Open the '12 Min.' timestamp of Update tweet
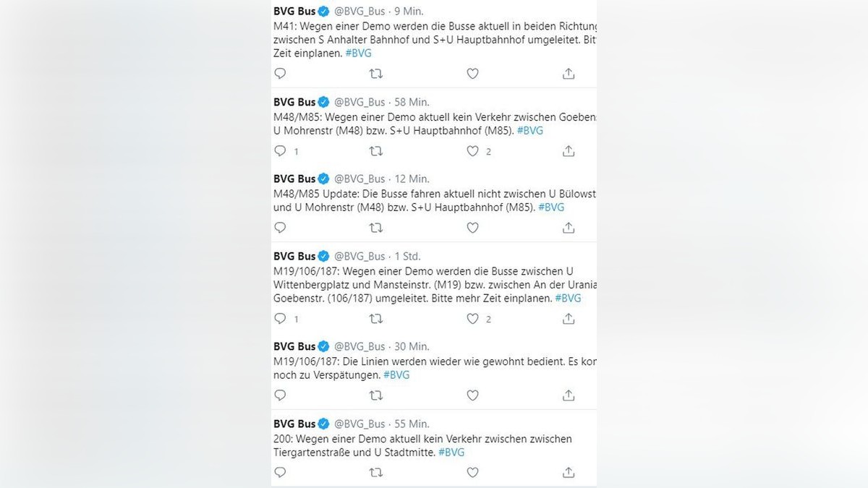 pyautogui.click(x=412, y=179)
